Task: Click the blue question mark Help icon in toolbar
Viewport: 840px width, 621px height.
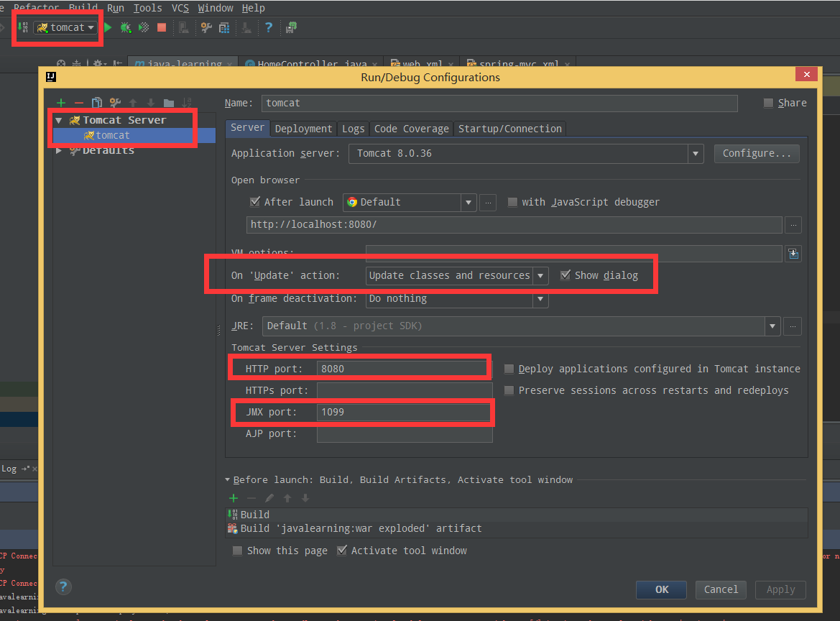Action: coord(269,27)
